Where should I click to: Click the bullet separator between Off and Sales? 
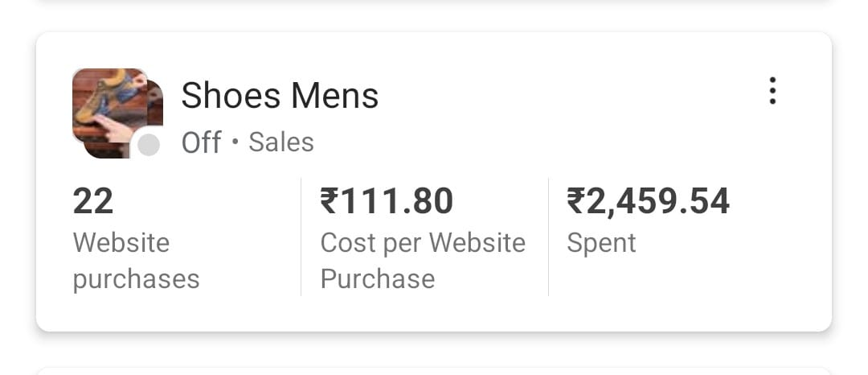235,142
